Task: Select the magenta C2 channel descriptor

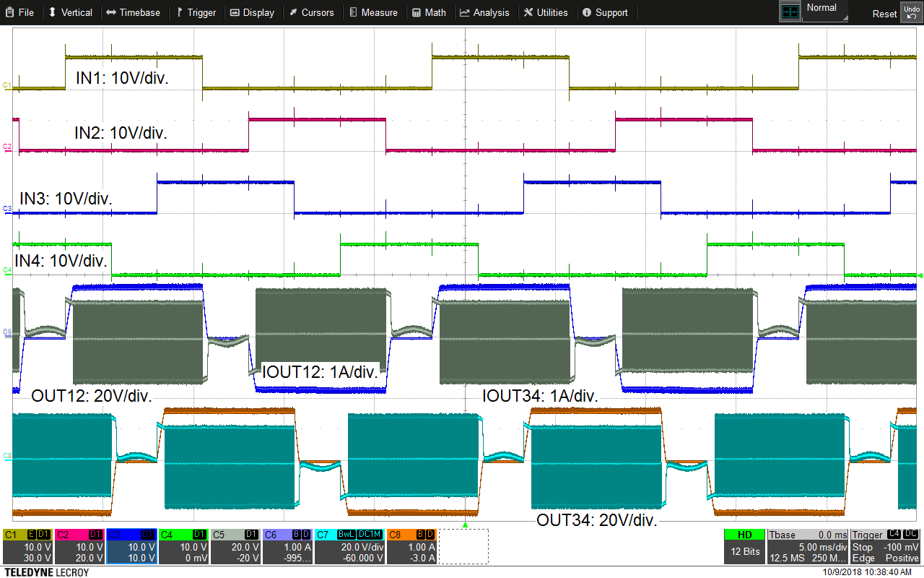Action: click(79, 547)
